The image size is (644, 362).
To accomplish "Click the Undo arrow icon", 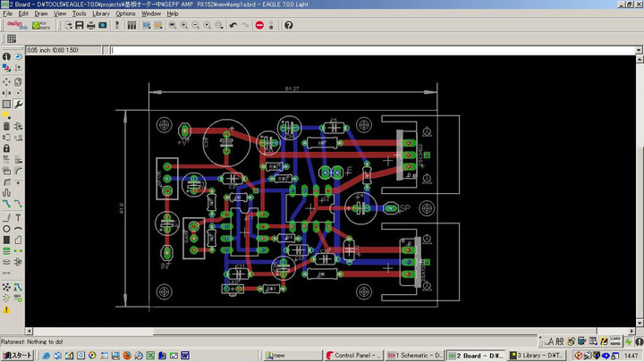I will [233, 25].
